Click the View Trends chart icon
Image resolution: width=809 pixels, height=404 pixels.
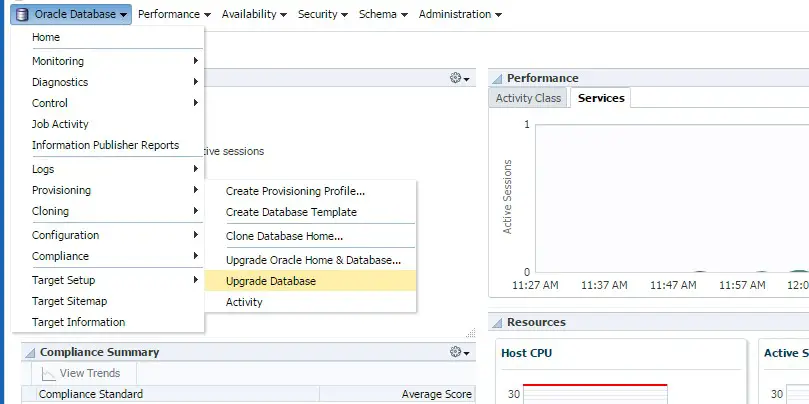tap(48, 374)
